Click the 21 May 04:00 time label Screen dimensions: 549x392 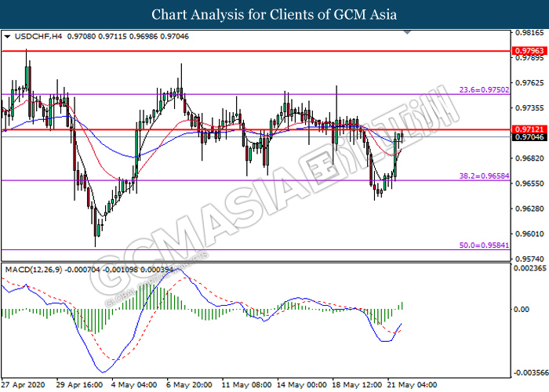[412, 385]
